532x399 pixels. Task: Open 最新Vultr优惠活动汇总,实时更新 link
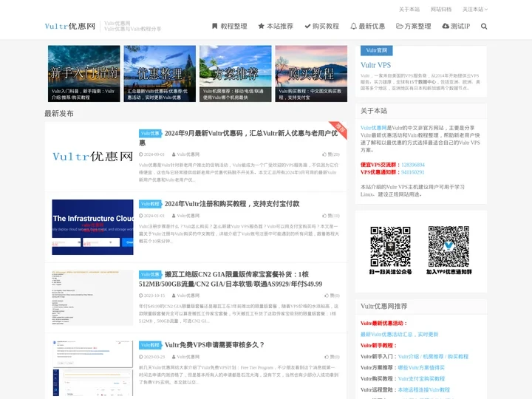tap(399, 335)
